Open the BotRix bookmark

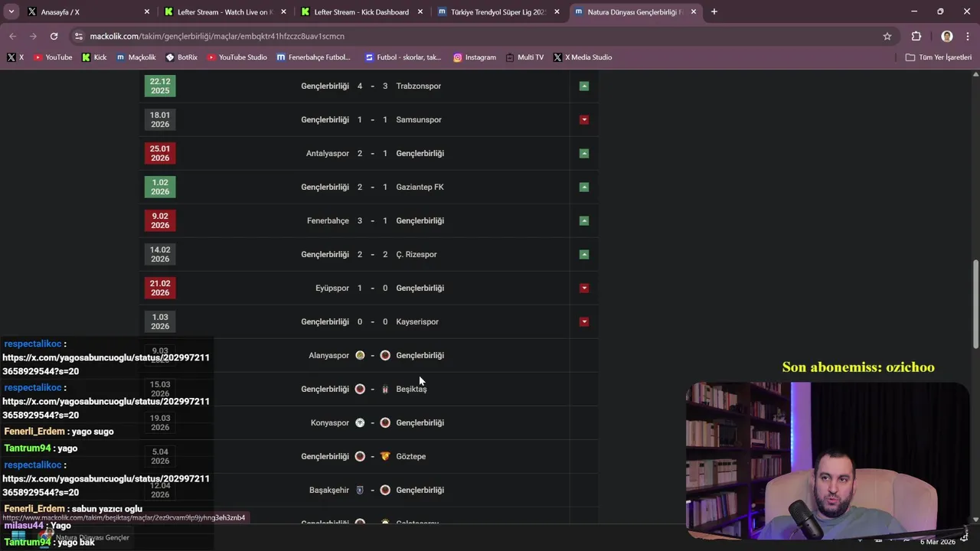[x=181, y=57]
